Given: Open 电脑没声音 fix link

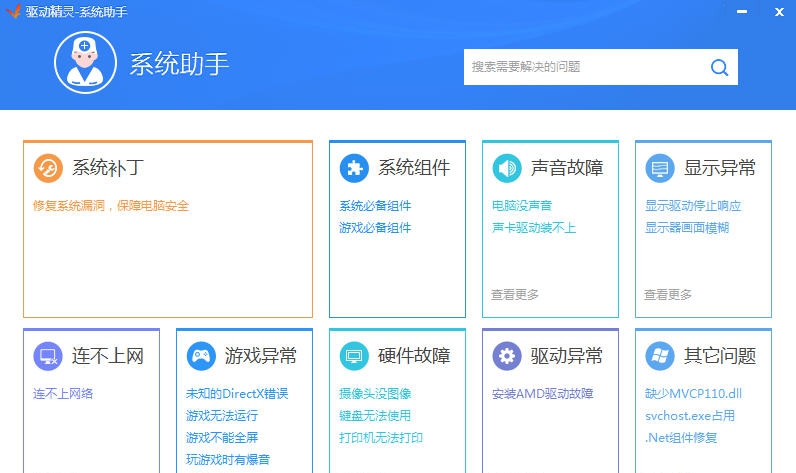Looking at the screenshot, I should tap(522, 206).
